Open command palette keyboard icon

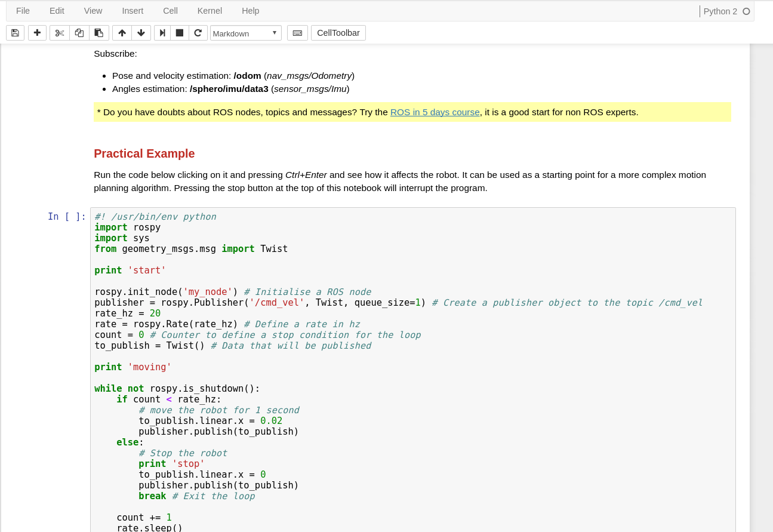click(x=297, y=33)
